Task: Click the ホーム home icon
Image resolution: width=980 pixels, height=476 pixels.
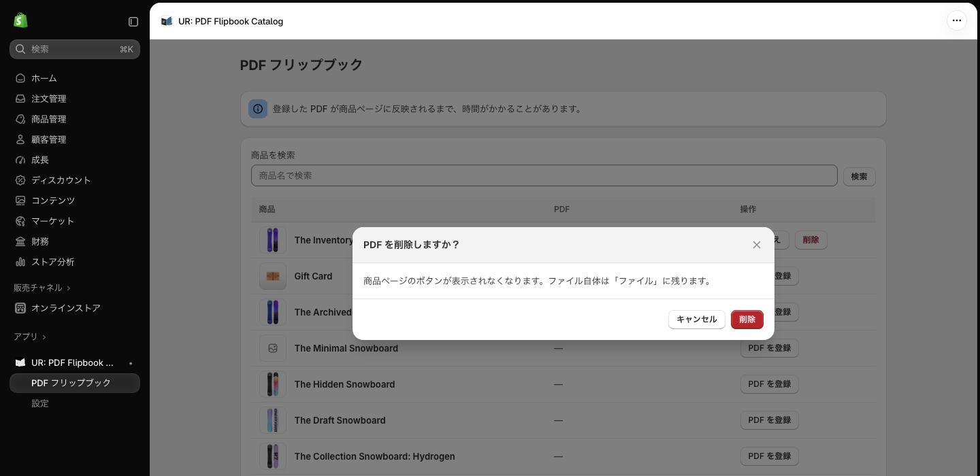Action: point(20,78)
